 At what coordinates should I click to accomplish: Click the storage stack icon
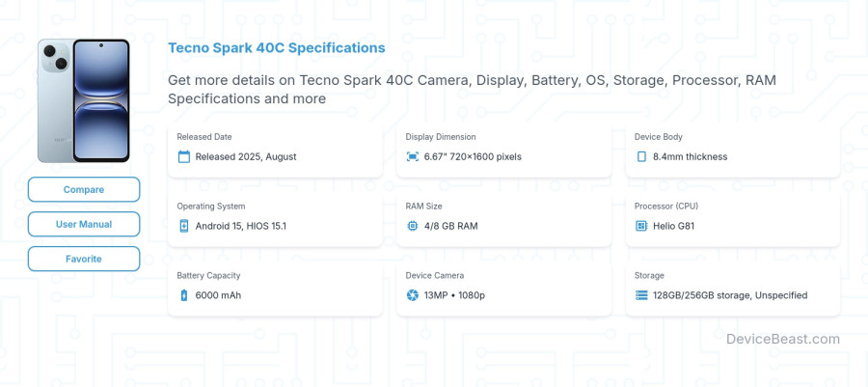(641, 295)
